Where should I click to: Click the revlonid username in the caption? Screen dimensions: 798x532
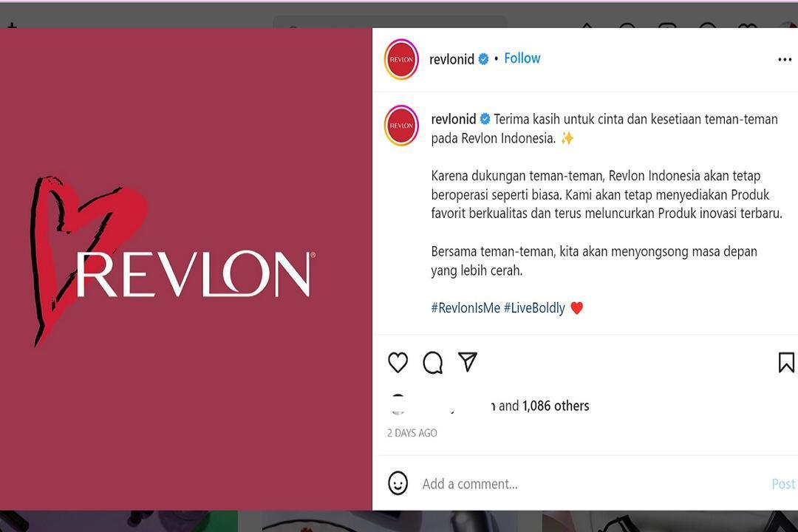click(x=454, y=119)
